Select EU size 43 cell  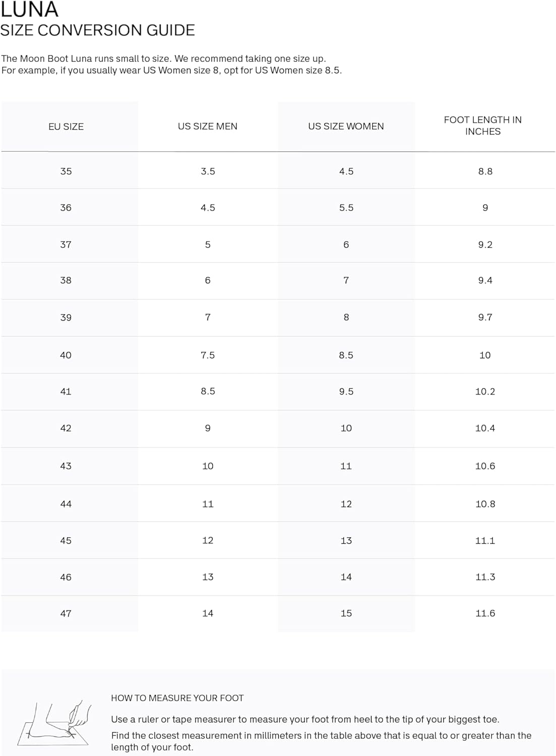click(66, 466)
